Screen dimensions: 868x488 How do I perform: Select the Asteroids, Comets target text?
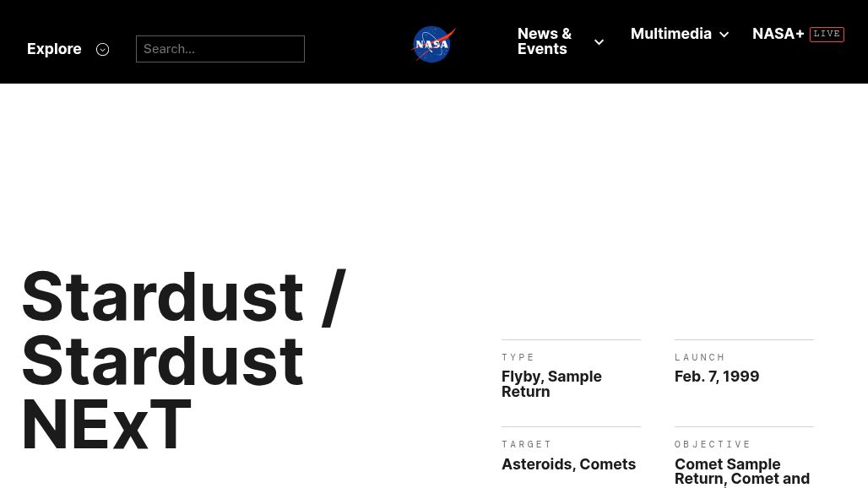568,464
